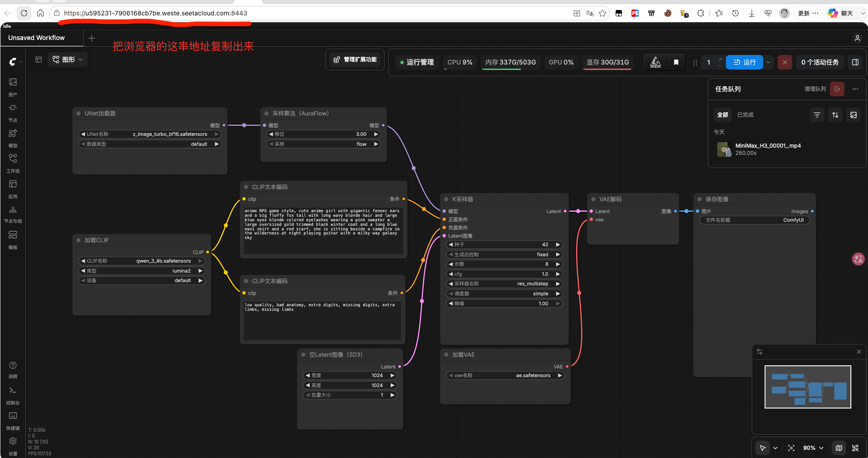Open the UNet名称 model selector combo
The height and width of the screenshot is (458, 868).
150,134
